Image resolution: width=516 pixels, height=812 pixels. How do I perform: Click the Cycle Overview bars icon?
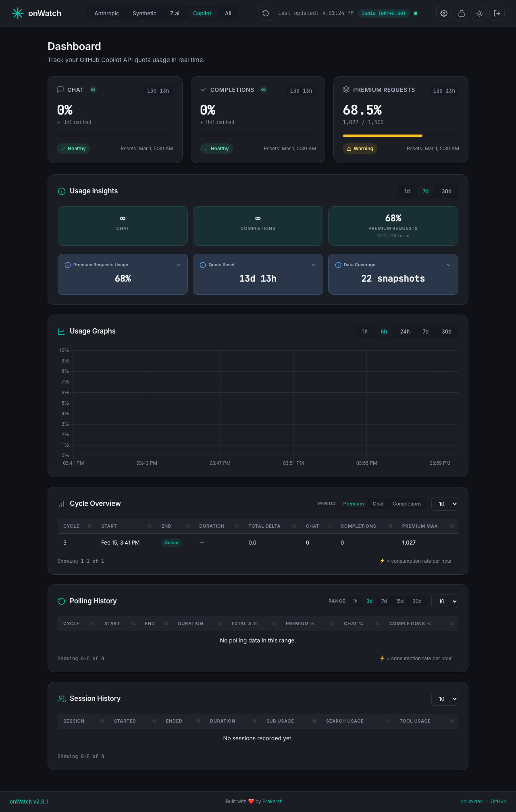click(62, 504)
